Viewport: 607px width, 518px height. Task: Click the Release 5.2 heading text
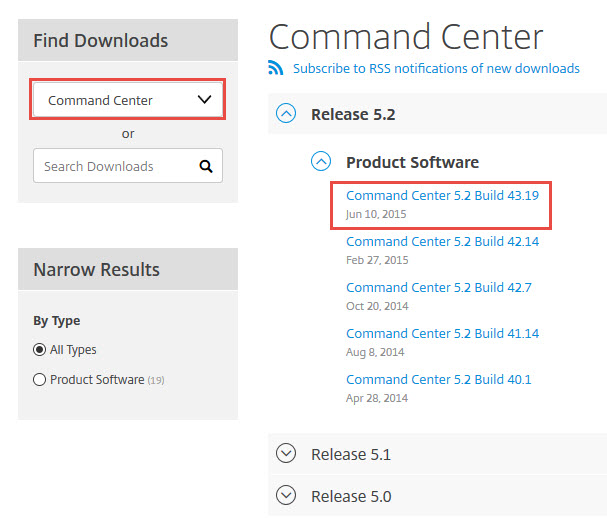tap(353, 115)
